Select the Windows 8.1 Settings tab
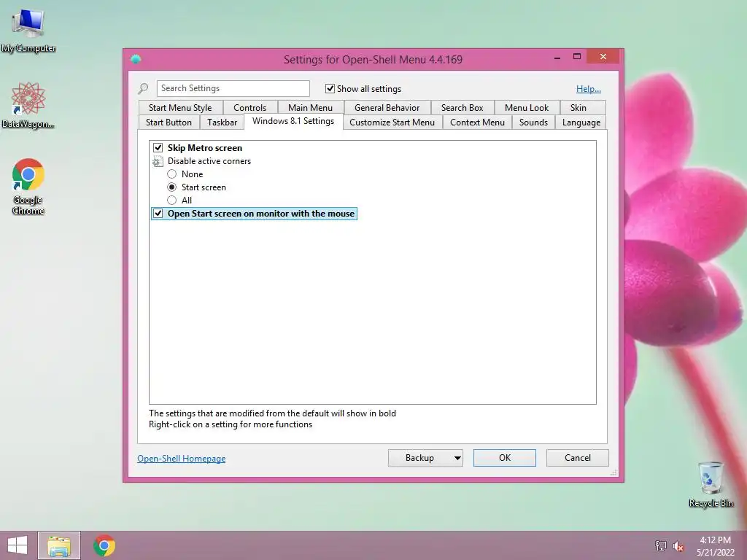747x560 pixels. click(x=293, y=121)
